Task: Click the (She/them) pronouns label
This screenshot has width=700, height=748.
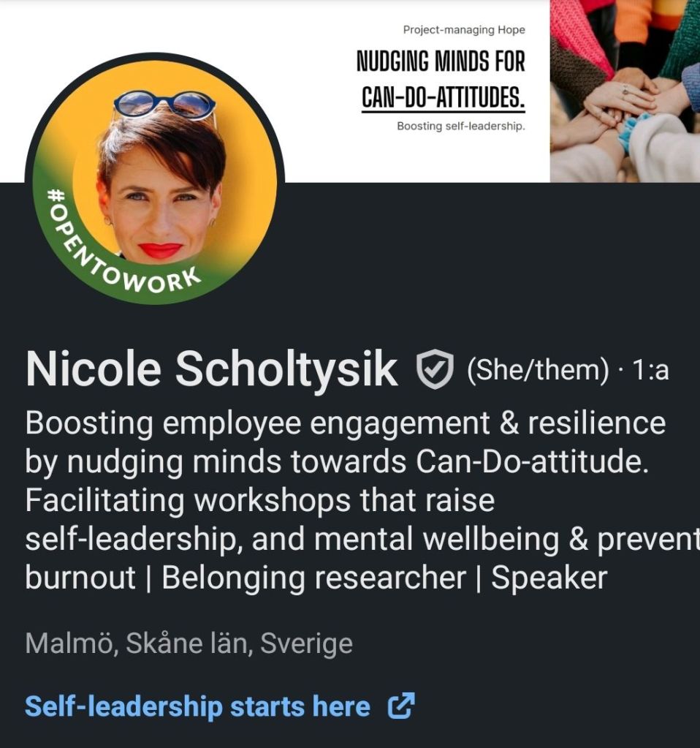Action: [x=538, y=370]
